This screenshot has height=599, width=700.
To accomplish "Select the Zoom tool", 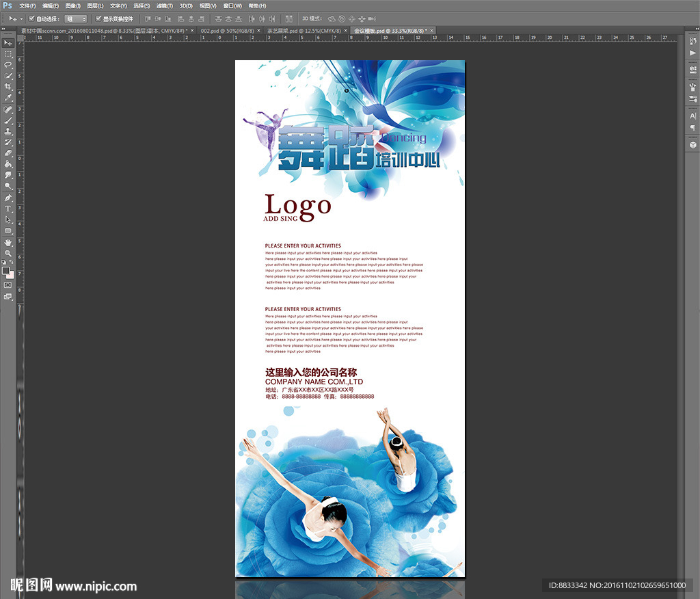I will pyautogui.click(x=8, y=253).
